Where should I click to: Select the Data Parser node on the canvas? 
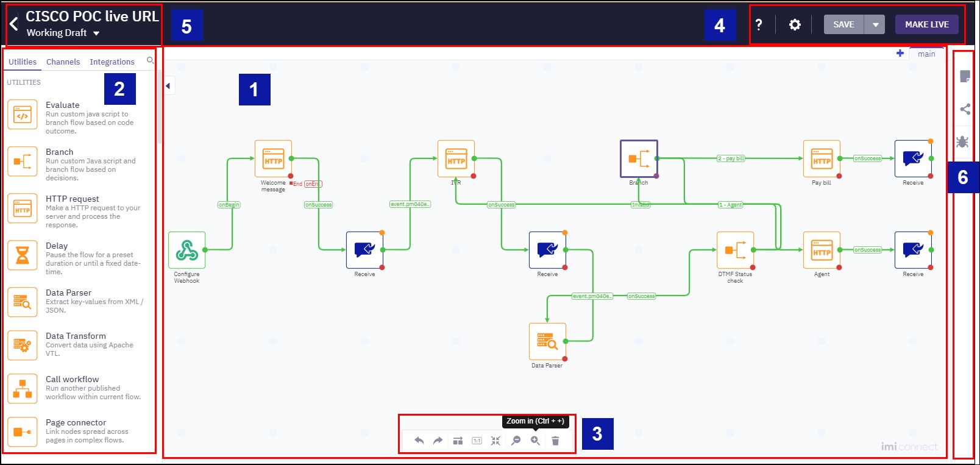tap(547, 341)
